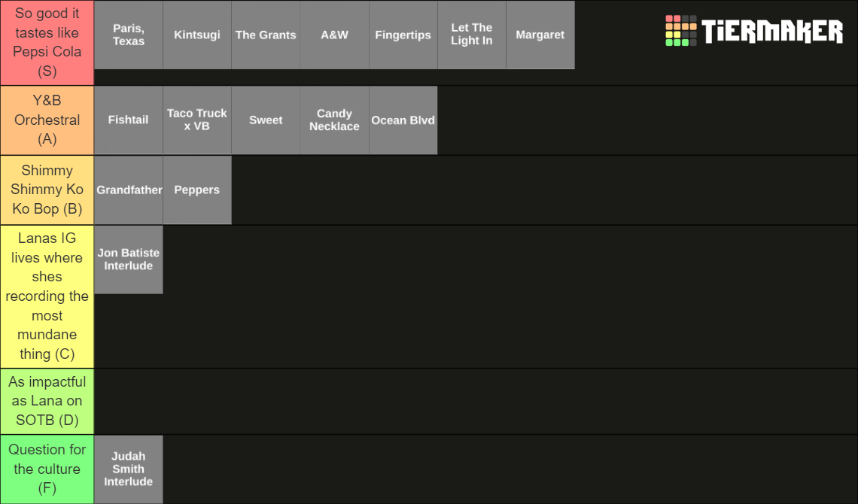The image size is (858, 504).
Task: Click the Margaret tile
Action: (x=540, y=35)
